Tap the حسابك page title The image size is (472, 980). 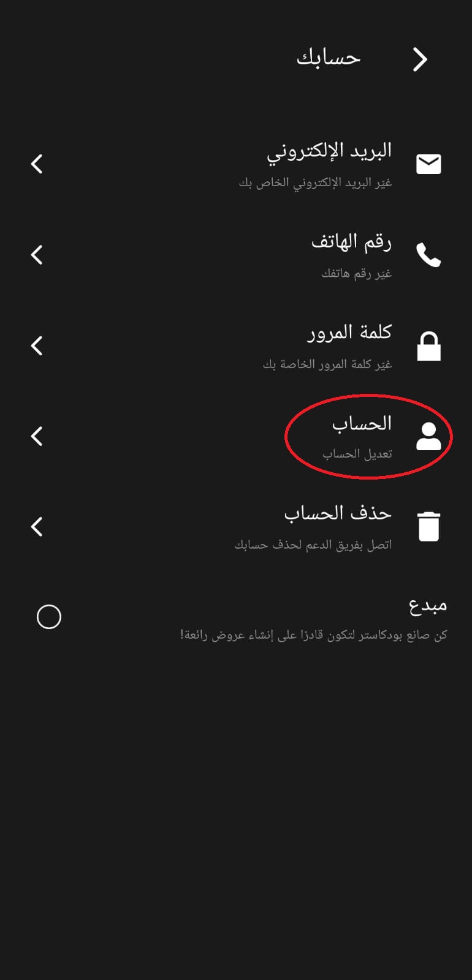329,58
